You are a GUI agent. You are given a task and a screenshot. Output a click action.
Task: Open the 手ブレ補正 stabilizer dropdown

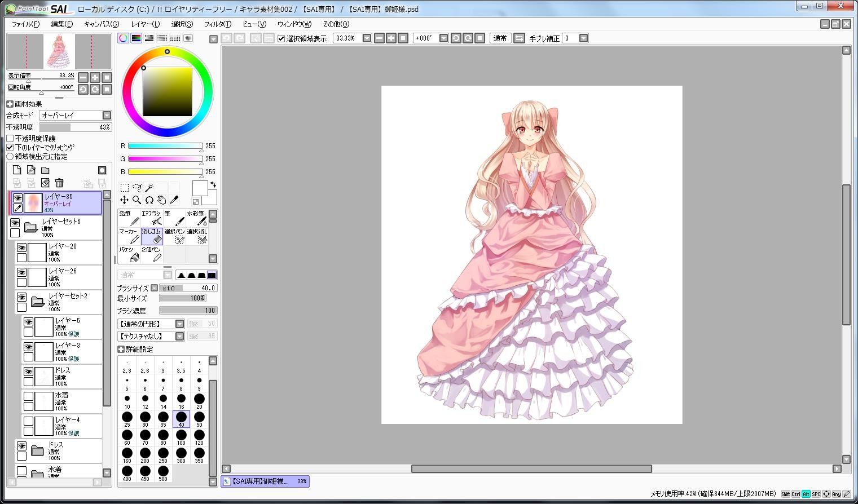coord(583,38)
